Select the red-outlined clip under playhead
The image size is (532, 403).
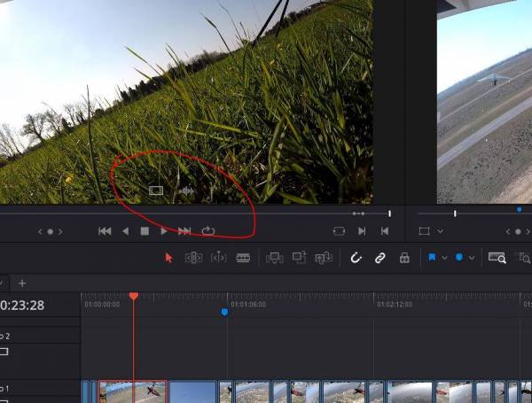pyautogui.click(x=133, y=391)
